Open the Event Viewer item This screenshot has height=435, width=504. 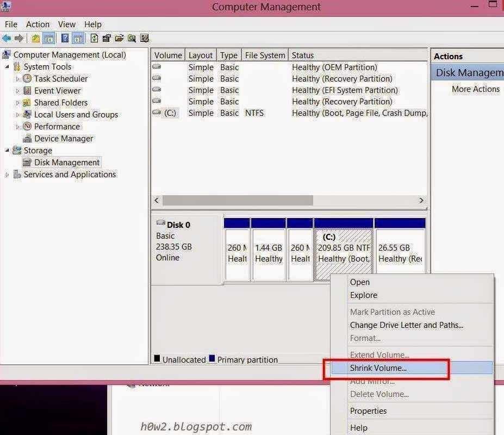tap(57, 90)
